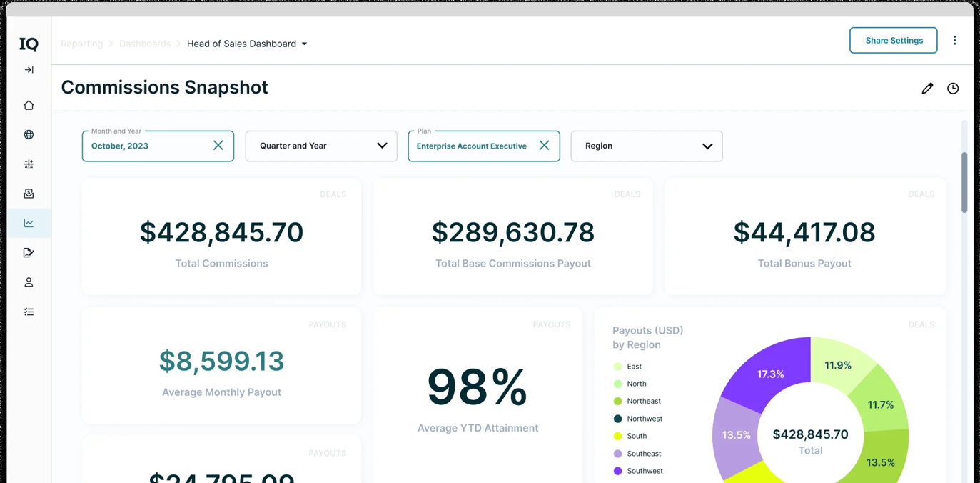Open the document edit icon in sidebar

[29, 252]
